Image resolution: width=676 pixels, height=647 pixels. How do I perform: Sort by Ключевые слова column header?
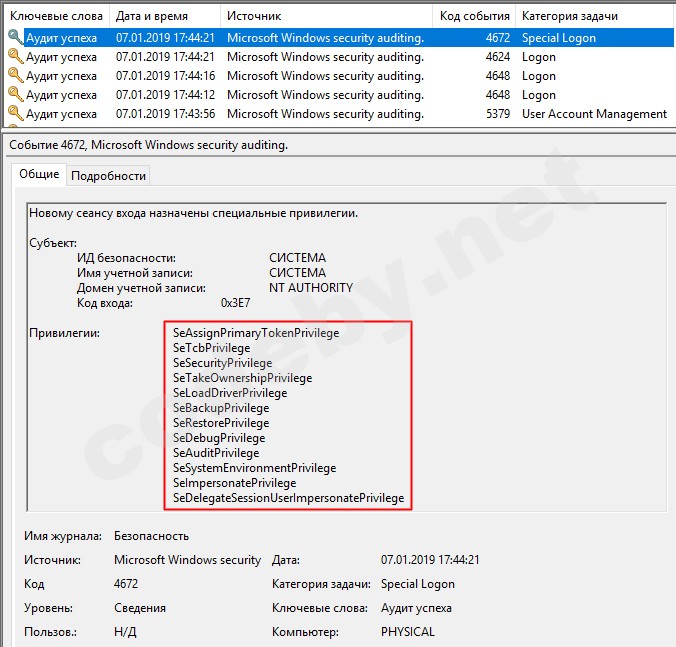(56, 16)
